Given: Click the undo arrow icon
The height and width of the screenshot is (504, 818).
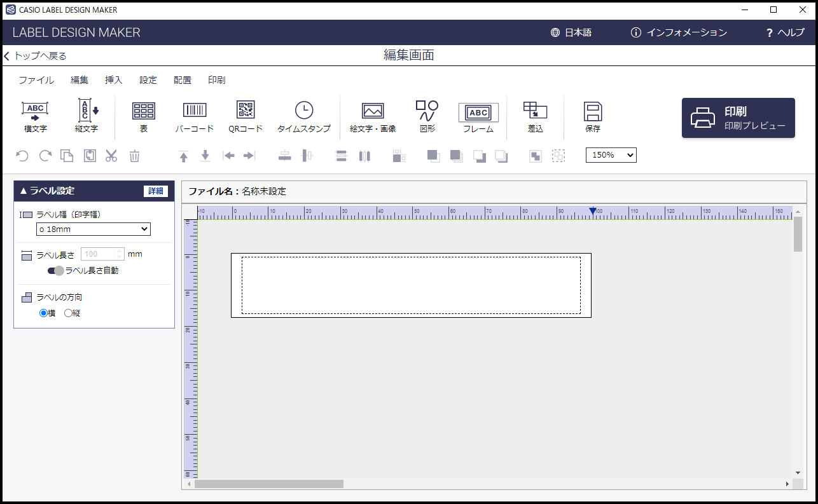Looking at the screenshot, I should pos(22,156).
